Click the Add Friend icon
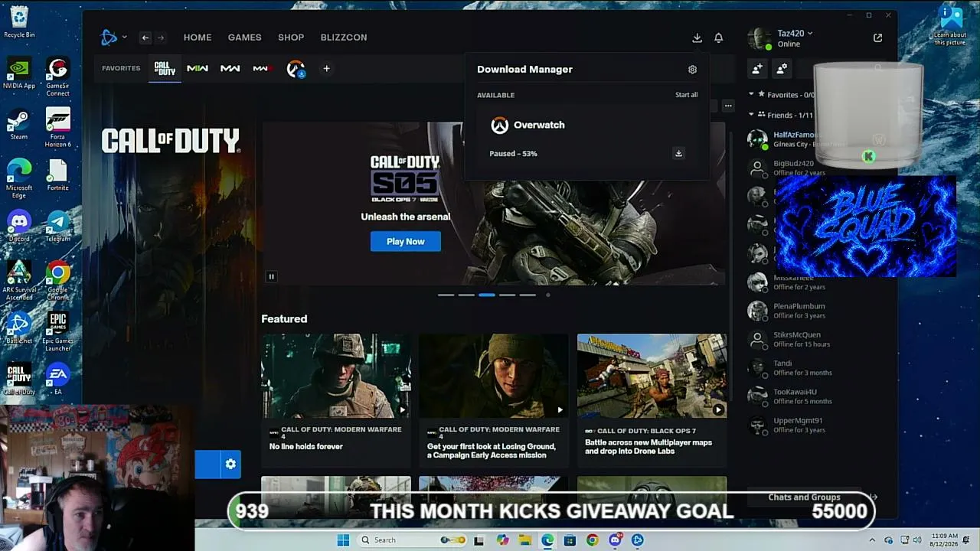 tap(757, 69)
